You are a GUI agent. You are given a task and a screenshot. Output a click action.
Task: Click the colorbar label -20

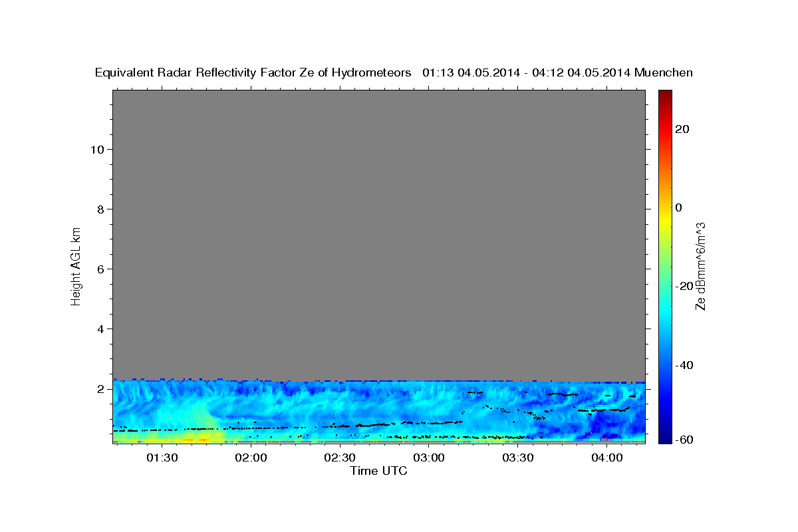(686, 286)
